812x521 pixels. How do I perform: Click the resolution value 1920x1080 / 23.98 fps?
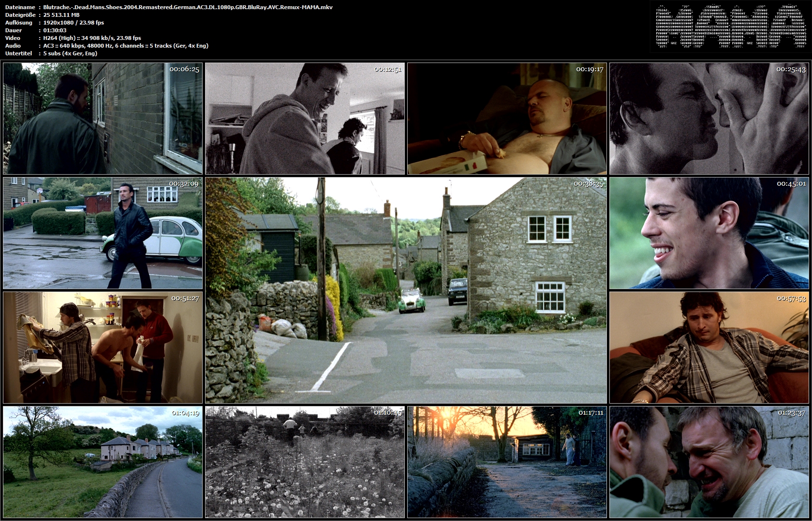[x=74, y=23]
